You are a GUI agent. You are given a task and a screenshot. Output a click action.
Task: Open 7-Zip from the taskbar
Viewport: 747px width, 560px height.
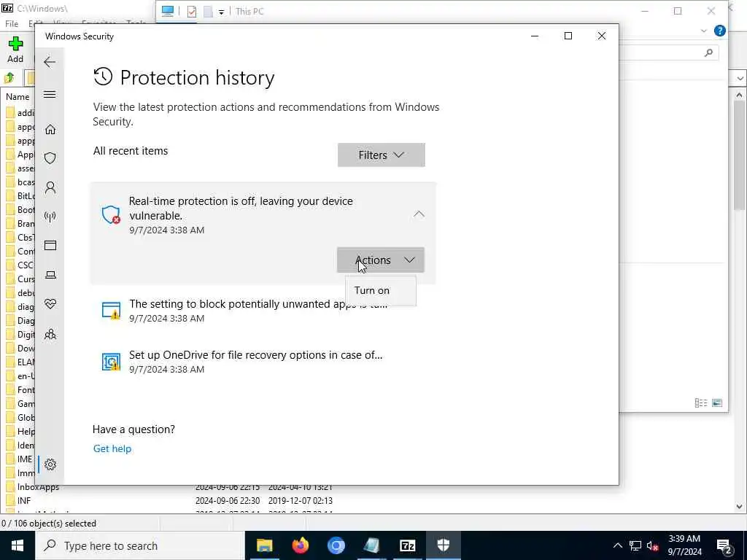pos(407,545)
